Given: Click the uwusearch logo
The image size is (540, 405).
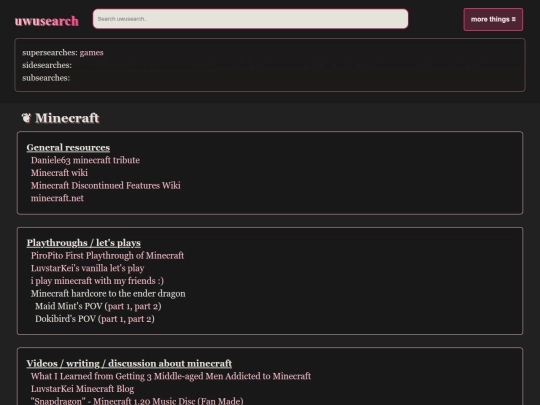Looking at the screenshot, I should (x=46, y=21).
